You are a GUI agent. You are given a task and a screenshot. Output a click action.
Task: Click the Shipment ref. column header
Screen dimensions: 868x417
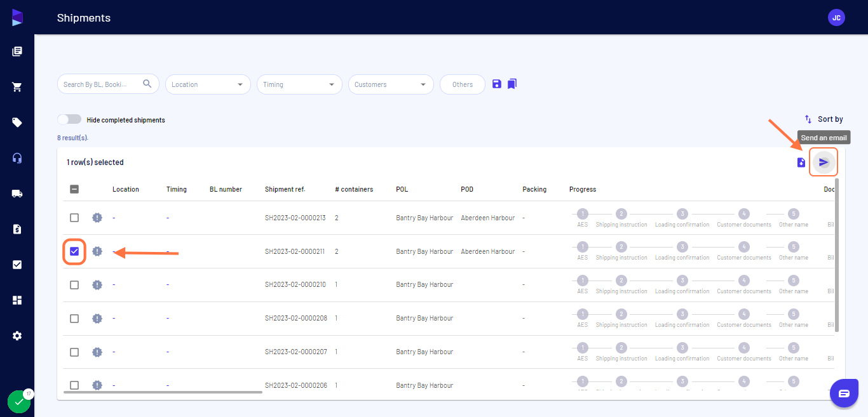(x=285, y=189)
